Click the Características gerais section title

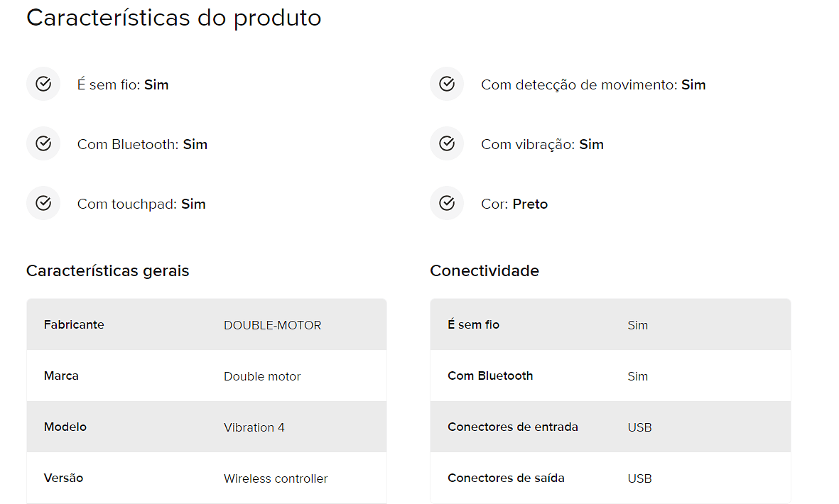tap(107, 271)
